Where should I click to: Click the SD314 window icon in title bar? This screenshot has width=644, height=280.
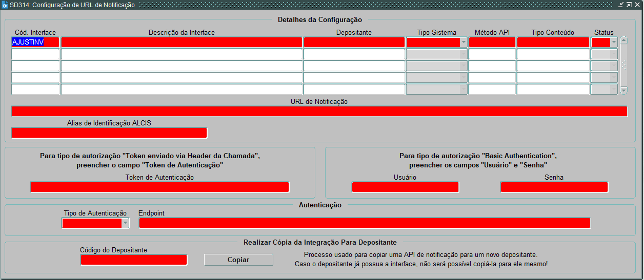pyautogui.click(x=5, y=5)
